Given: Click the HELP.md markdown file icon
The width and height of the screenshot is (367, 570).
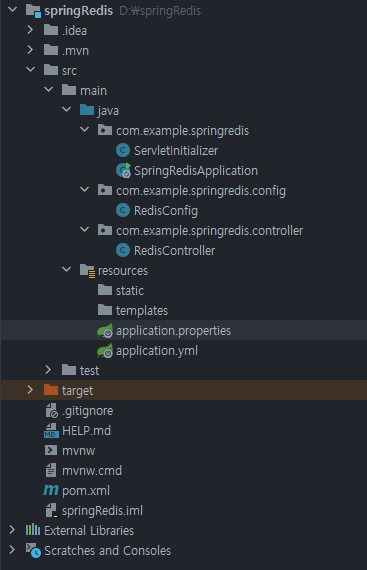Looking at the screenshot, I should click(51, 430).
